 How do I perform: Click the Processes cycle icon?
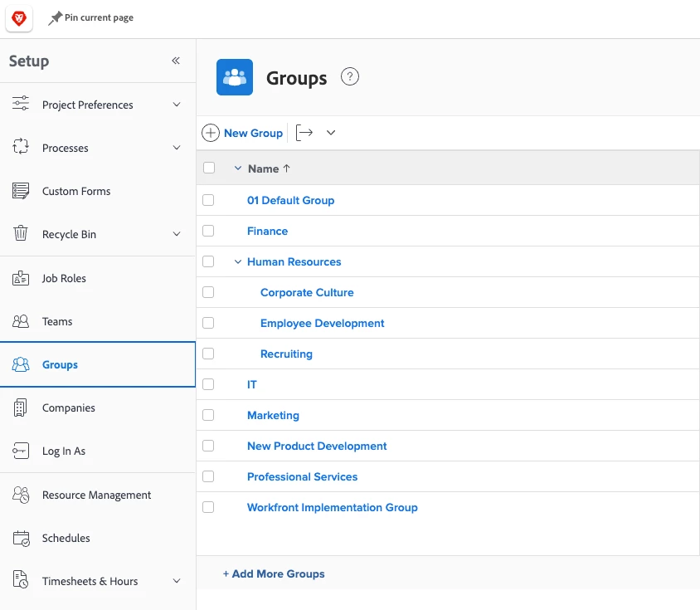[21, 146]
